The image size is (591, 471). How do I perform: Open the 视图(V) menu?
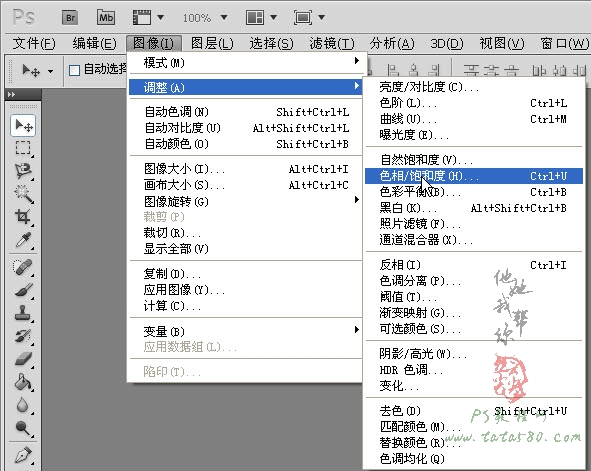(502, 43)
